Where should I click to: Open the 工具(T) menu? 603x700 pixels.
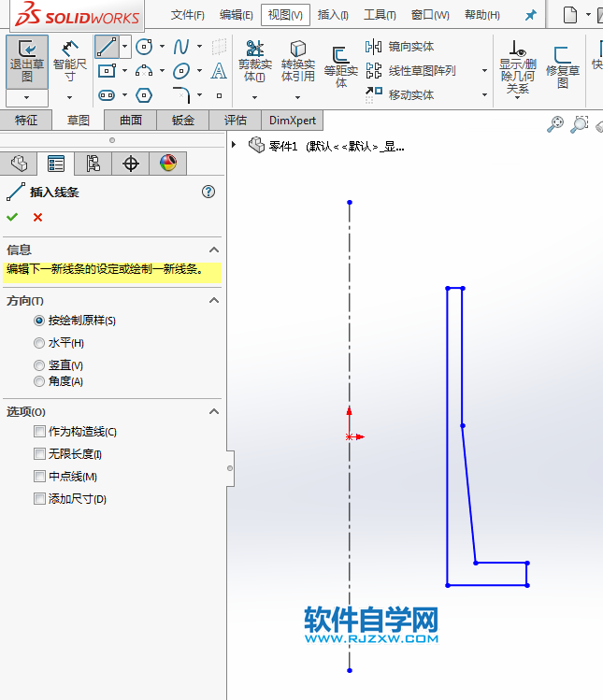pyautogui.click(x=380, y=15)
